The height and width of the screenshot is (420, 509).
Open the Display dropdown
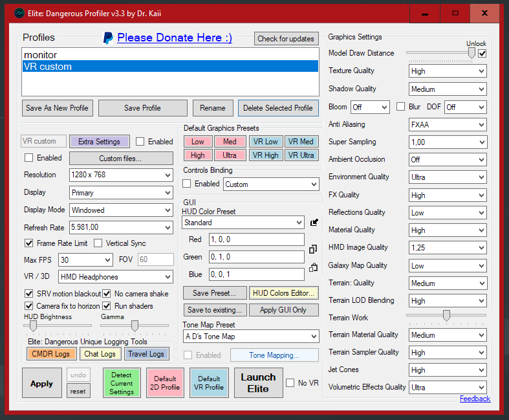tap(121, 193)
